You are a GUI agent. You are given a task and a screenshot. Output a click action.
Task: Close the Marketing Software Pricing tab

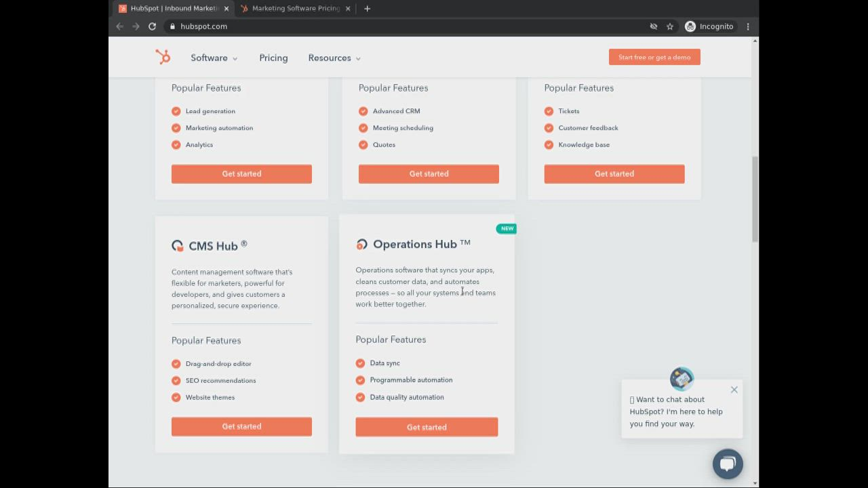pos(348,8)
